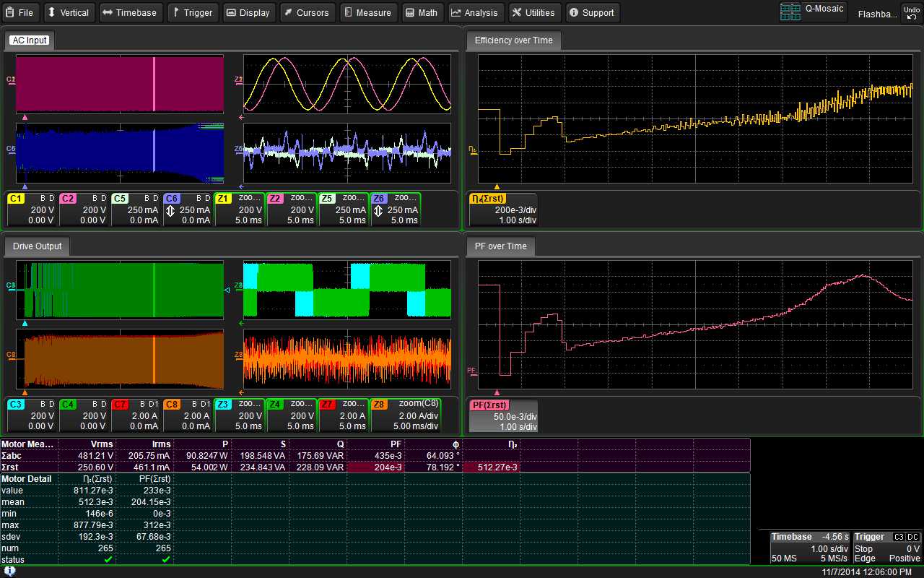The width and height of the screenshot is (924, 578).
Task: Click the PF axis marker on PF over Time graph
Action: pyautogui.click(x=471, y=371)
